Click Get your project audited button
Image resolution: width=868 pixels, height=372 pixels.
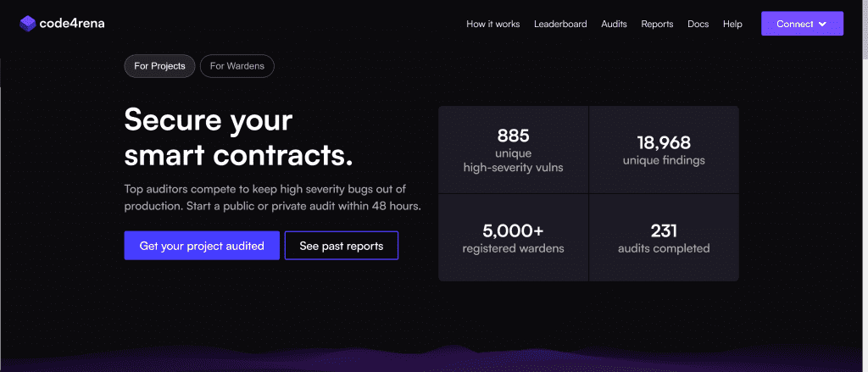coord(202,246)
